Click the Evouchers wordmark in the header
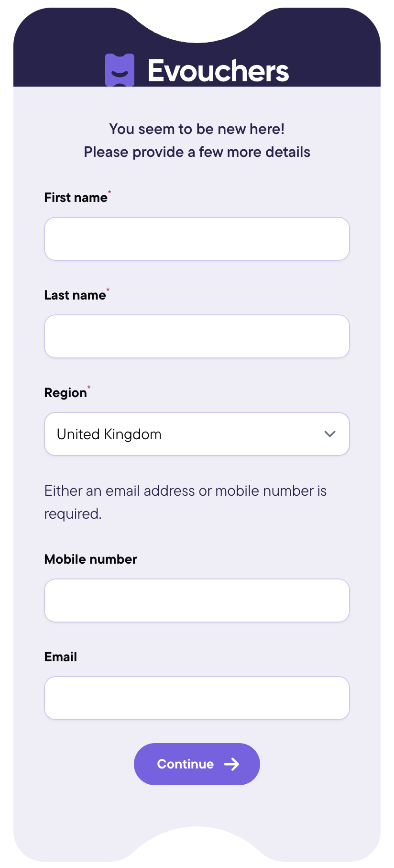Viewport: 394px width, 868px height. (218, 71)
